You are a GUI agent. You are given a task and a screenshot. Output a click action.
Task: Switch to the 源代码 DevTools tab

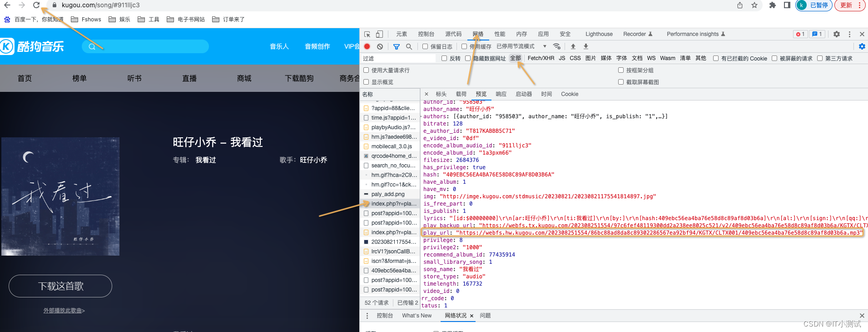pos(453,34)
